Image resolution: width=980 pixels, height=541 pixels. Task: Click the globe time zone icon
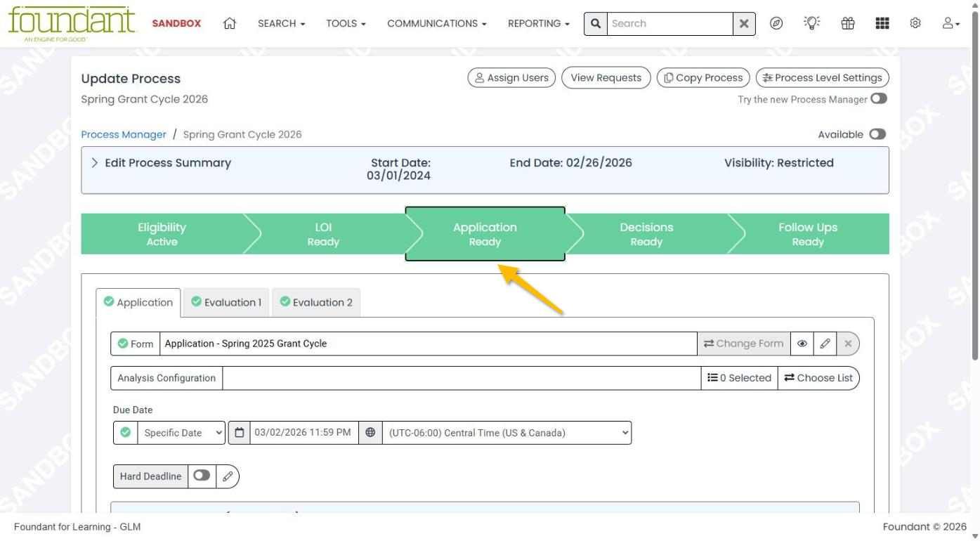(370, 433)
